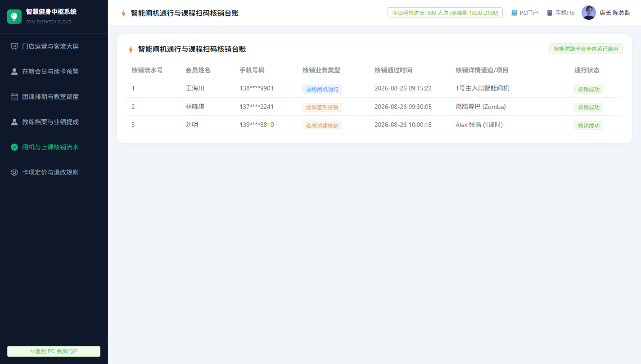Image resolution: width=641 pixels, height=364 pixels.
Task: Click the card heading 智能闸机通行与课程扫码核销台账
Action: 192,49
